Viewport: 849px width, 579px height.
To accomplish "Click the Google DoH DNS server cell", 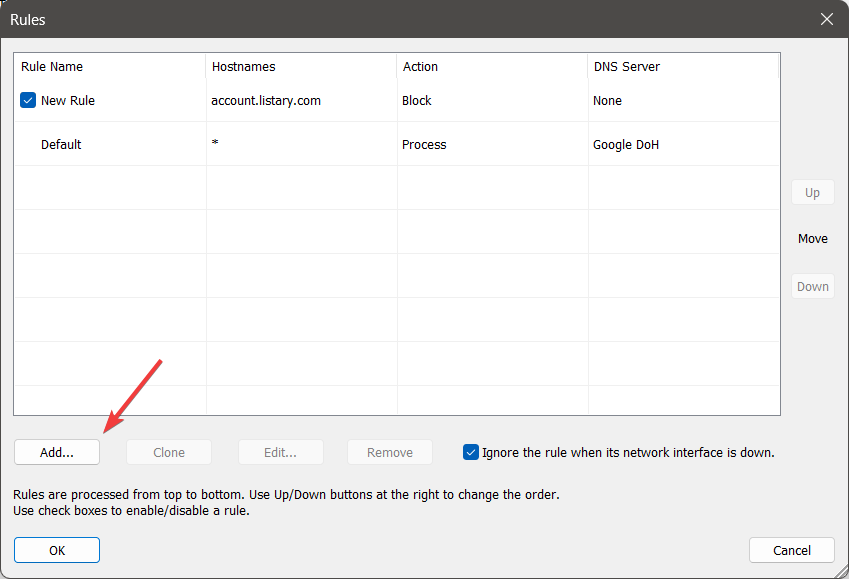I will (626, 145).
